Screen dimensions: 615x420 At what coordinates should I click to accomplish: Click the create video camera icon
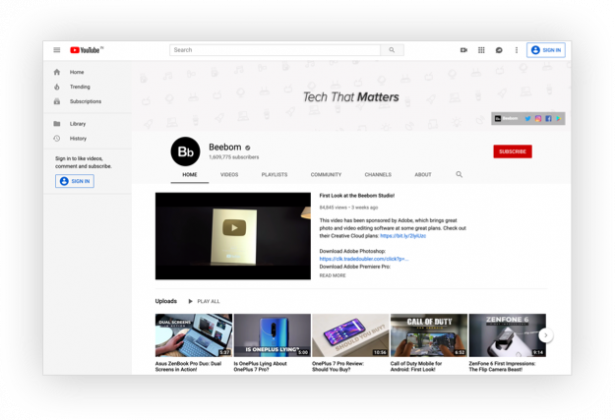pyautogui.click(x=464, y=50)
